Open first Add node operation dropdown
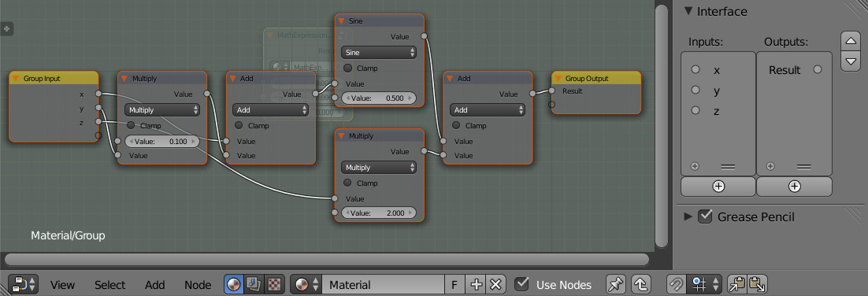 point(271,110)
